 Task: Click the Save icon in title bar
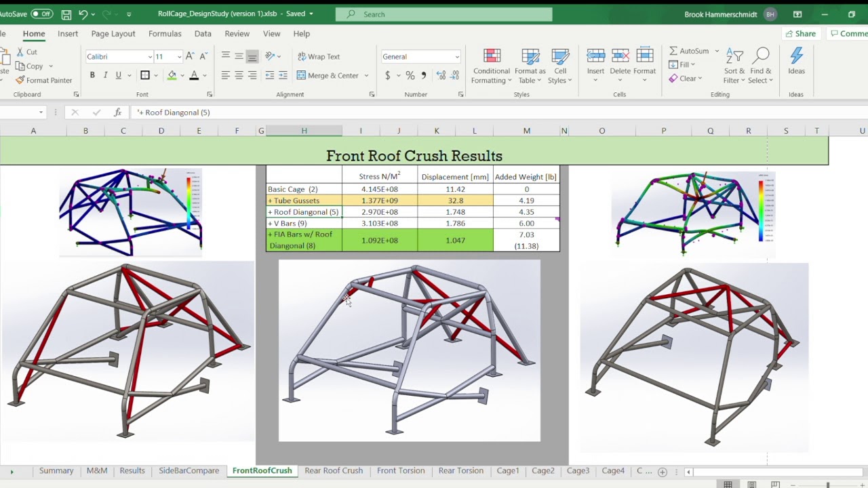(66, 14)
